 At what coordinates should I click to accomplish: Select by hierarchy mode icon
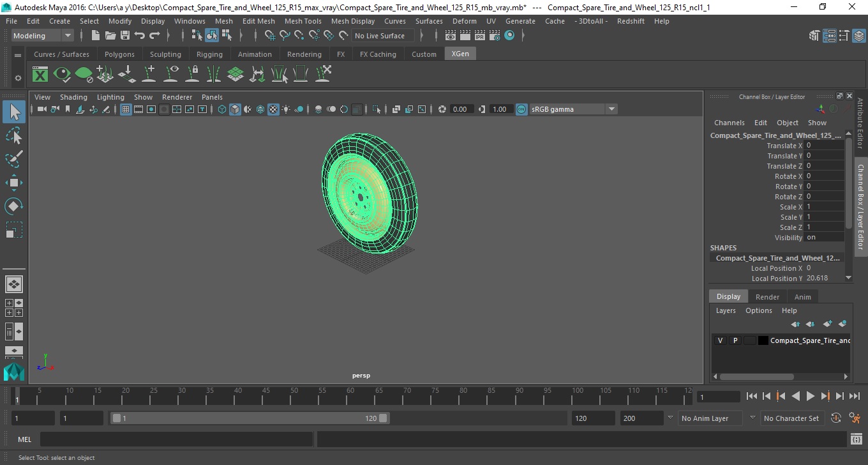pyautogui.click(x=197, y=36)
